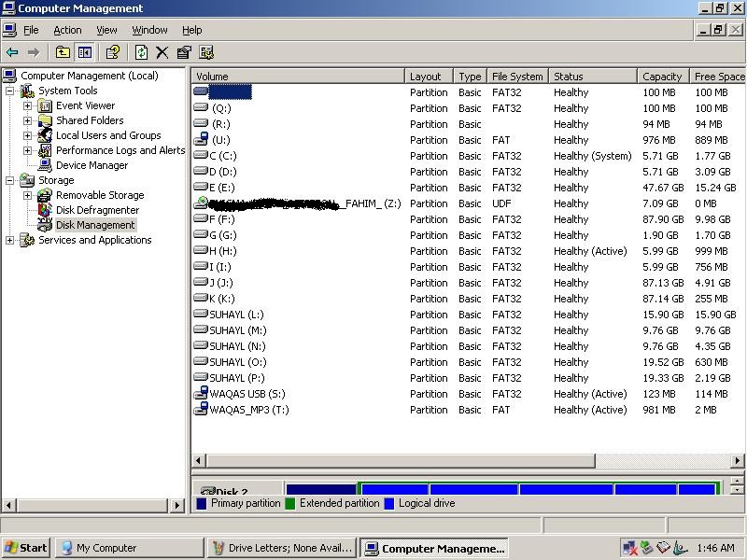Expand the Shared Folders node
The image size is (747, 560).
click(28, 120)
